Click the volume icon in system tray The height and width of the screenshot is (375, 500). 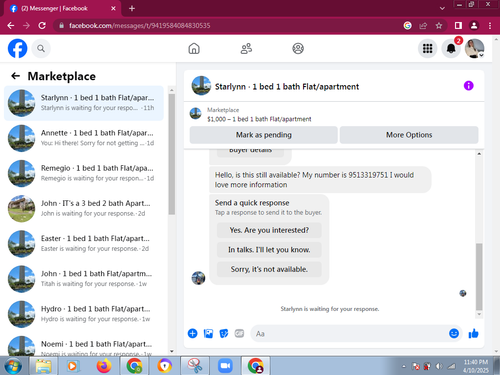[x=439, y=366]
